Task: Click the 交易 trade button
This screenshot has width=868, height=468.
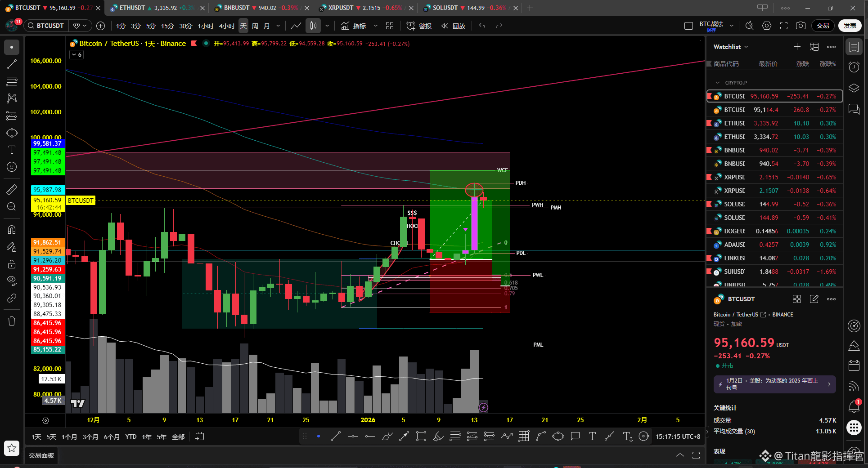Action: coord(823,26)
